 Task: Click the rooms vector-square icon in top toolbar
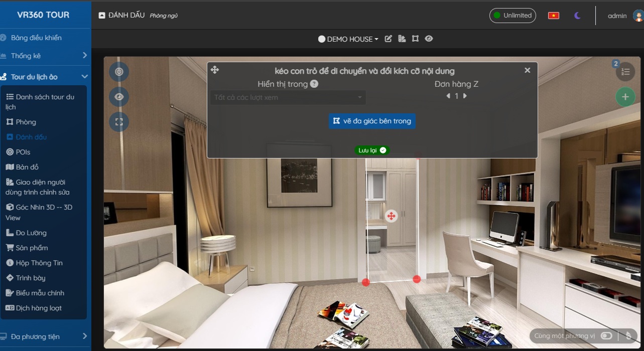415,39
